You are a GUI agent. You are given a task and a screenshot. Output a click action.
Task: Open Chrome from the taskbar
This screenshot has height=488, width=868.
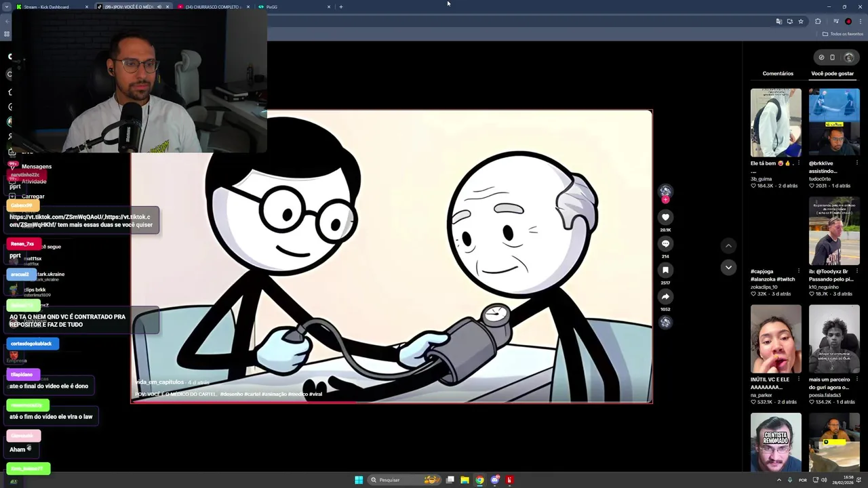479,480
